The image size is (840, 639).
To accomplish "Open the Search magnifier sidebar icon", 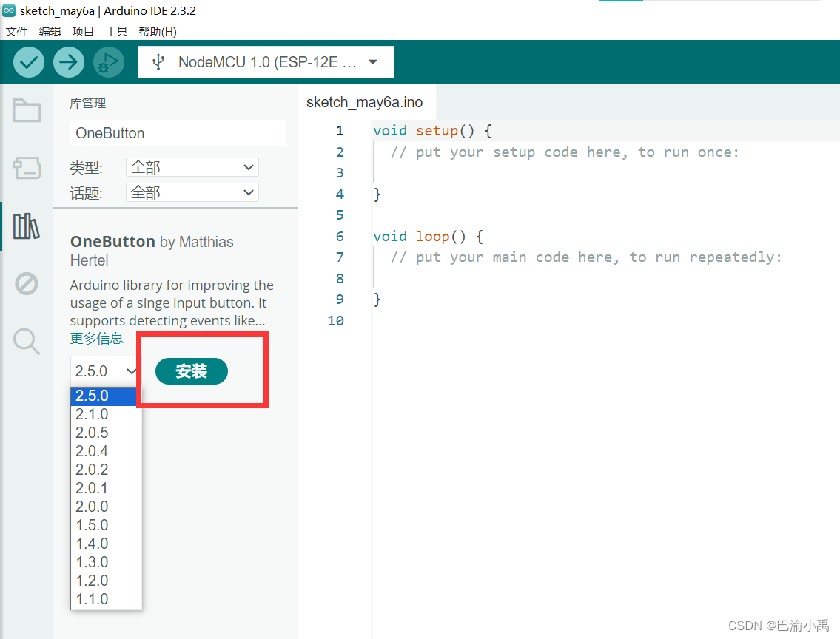I will (26, 341).
